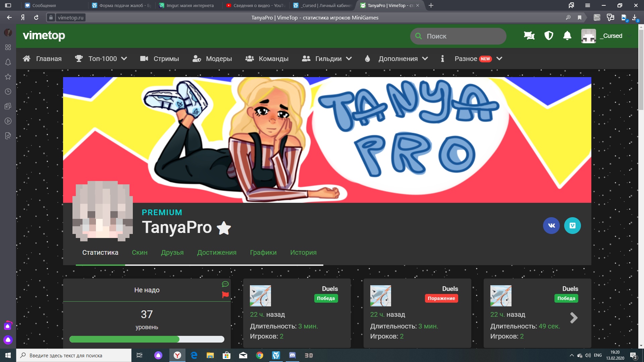The image size is (644, 362).
Task: Open volume control in system tray
Action: [588, 355]
